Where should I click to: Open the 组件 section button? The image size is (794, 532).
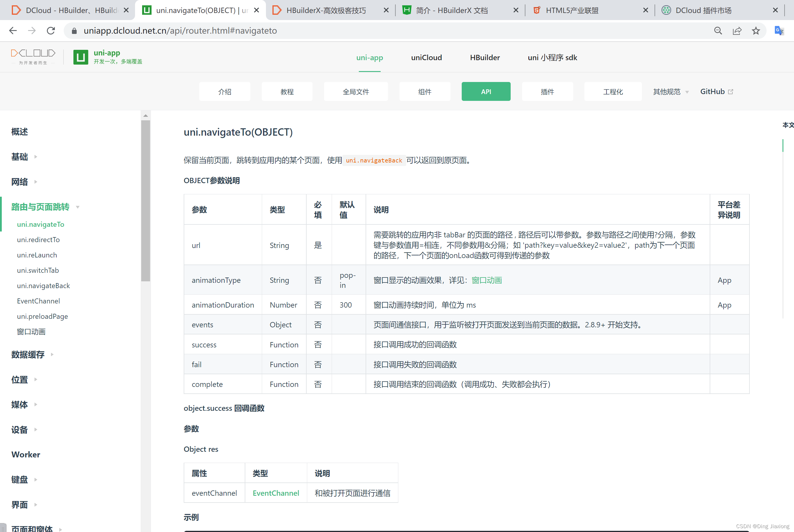(x=425, y=92)
